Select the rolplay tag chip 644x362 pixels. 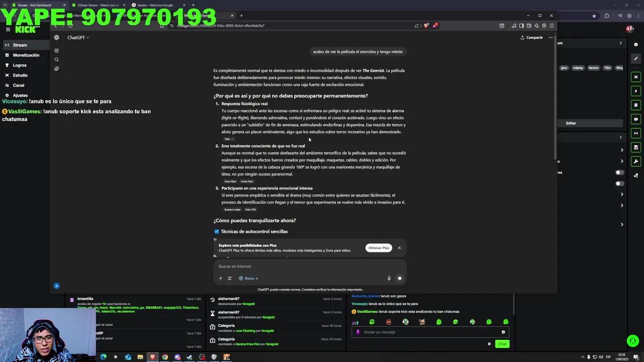pyautogui.click(x=578, y=68)
